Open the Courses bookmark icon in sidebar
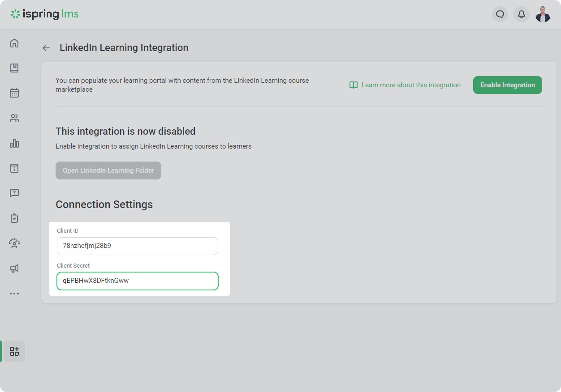This screenshot has height=392, width=561. [14, 68]
